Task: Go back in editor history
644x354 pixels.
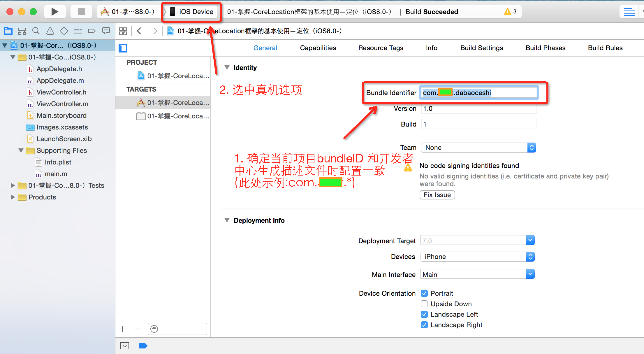Action: pos(139,31)
